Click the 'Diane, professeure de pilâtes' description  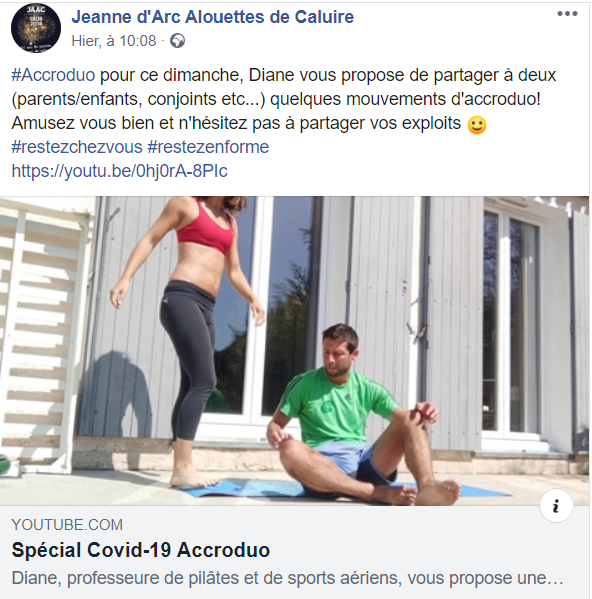[x=288, y=578]
